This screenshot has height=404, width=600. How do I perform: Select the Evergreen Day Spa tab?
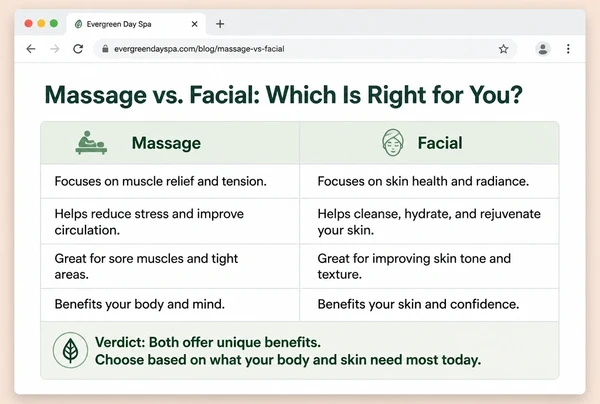click(x=136, y=24)
